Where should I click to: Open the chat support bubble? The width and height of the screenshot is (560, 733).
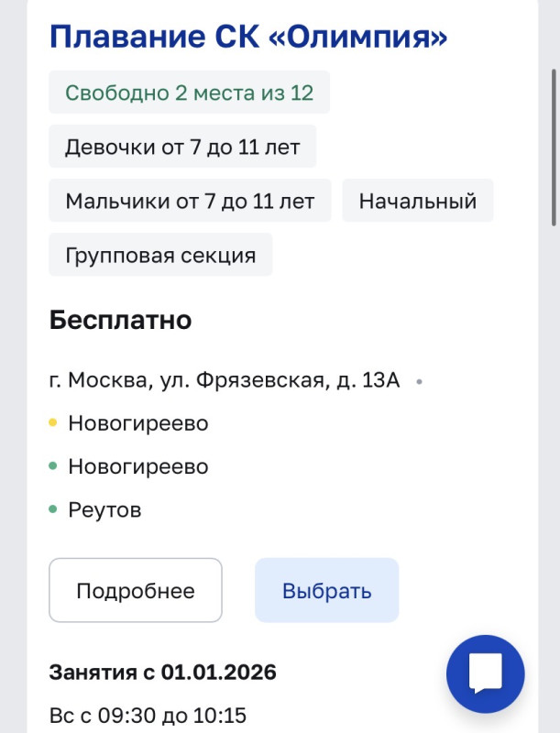coord(485,674)
